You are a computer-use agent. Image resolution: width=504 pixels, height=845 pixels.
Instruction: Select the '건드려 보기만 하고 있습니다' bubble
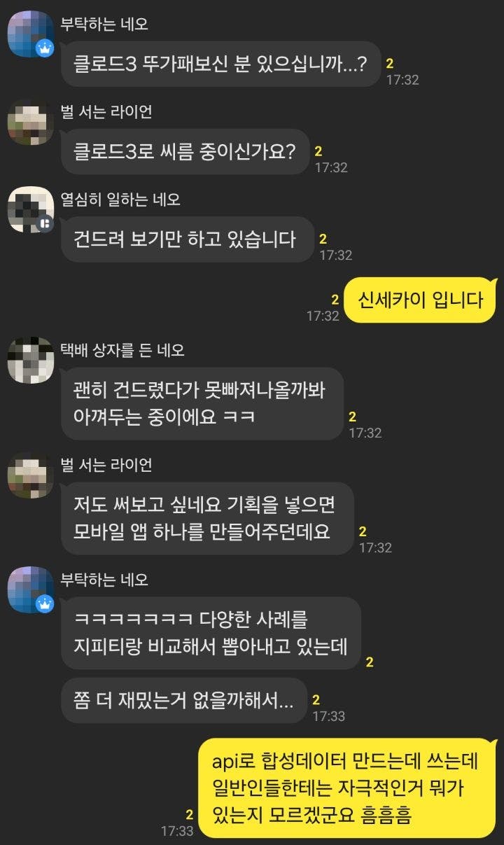click(x=187, y=239)
